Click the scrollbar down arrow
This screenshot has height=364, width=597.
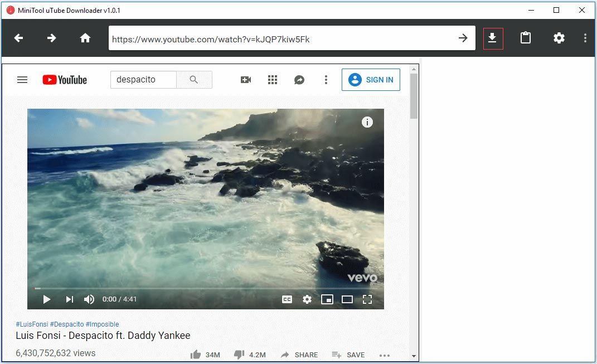[414, 356]
